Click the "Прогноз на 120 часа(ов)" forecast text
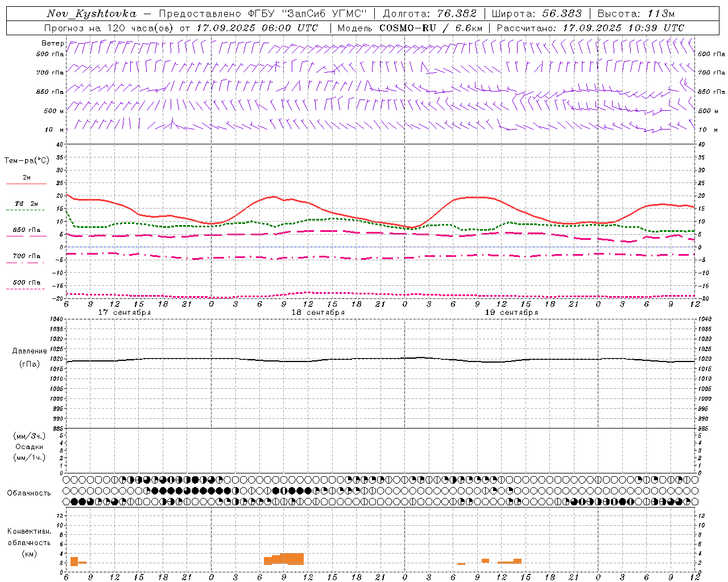The image size is (728, 582). click(110, 28)
